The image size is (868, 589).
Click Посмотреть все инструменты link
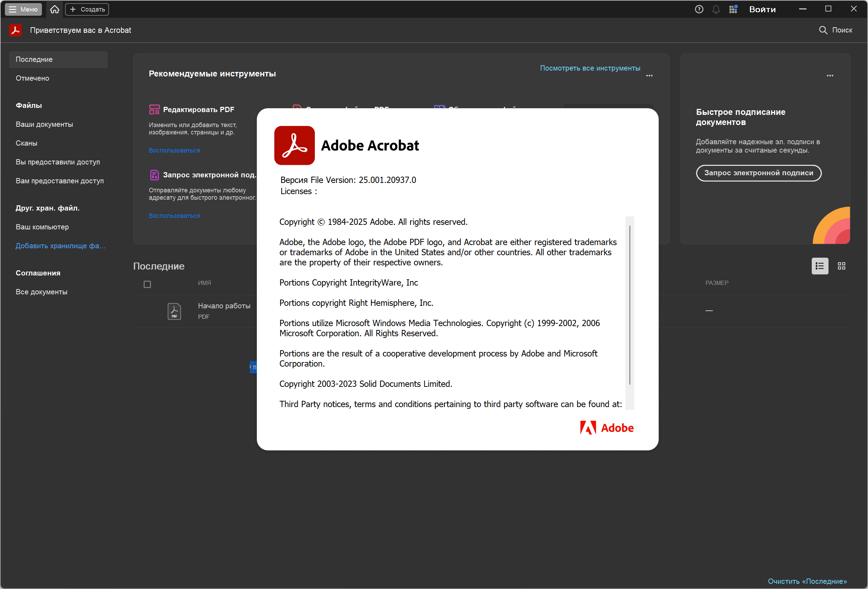[590, 68]
